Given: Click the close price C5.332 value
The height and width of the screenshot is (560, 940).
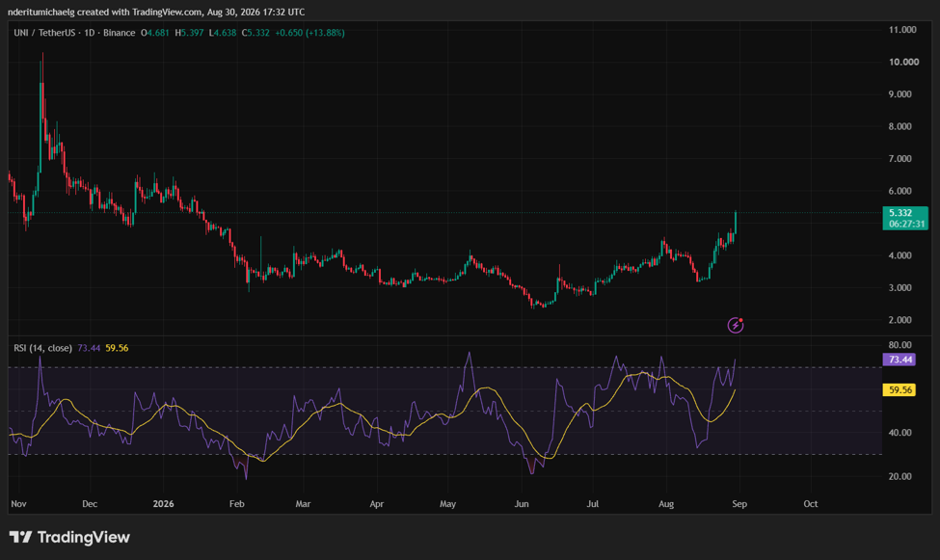Looking at the screenshot, I should point(255,33).
